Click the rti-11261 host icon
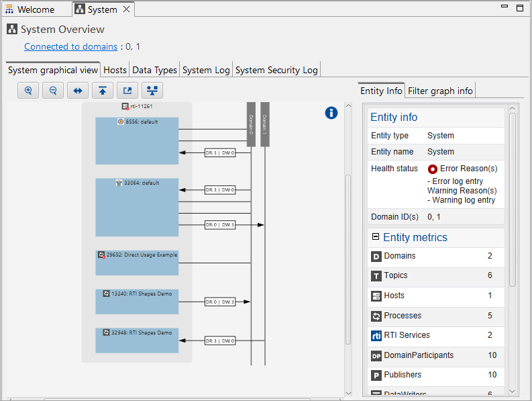532x401 pixels. click(125, 106)
